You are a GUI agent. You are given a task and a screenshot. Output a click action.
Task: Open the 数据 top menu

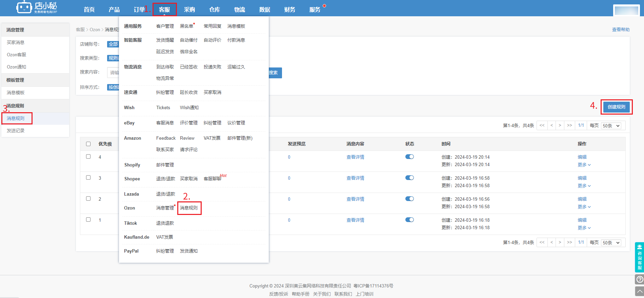[265, 9]
